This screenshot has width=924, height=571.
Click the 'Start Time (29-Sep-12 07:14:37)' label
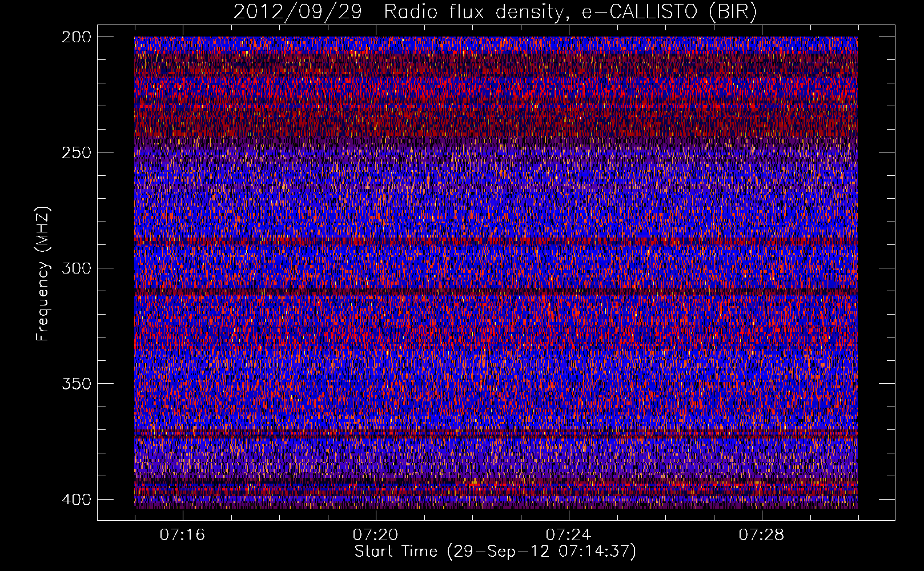[x=495, y=552]
